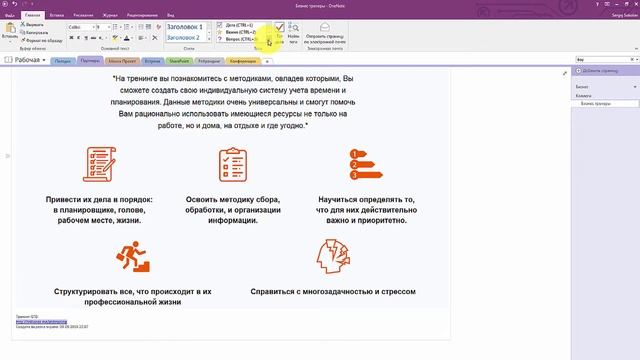Screen dimensions: 640x360
Task: Collapse the ribbon with the small arrow
Action: [x=636, y=49]
